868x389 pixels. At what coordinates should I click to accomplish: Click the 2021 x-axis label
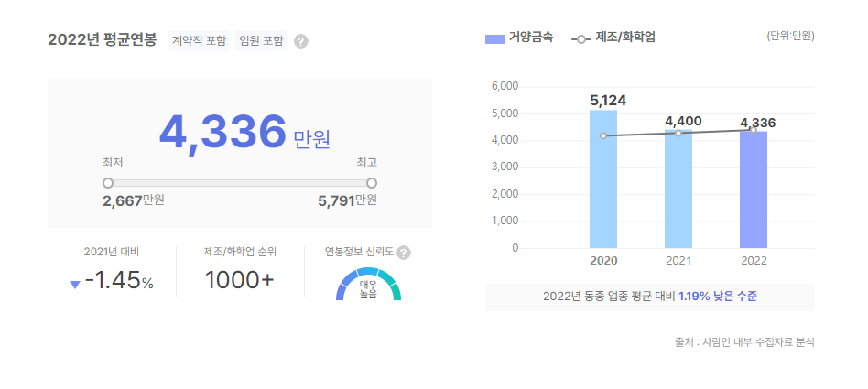(678, 261)
